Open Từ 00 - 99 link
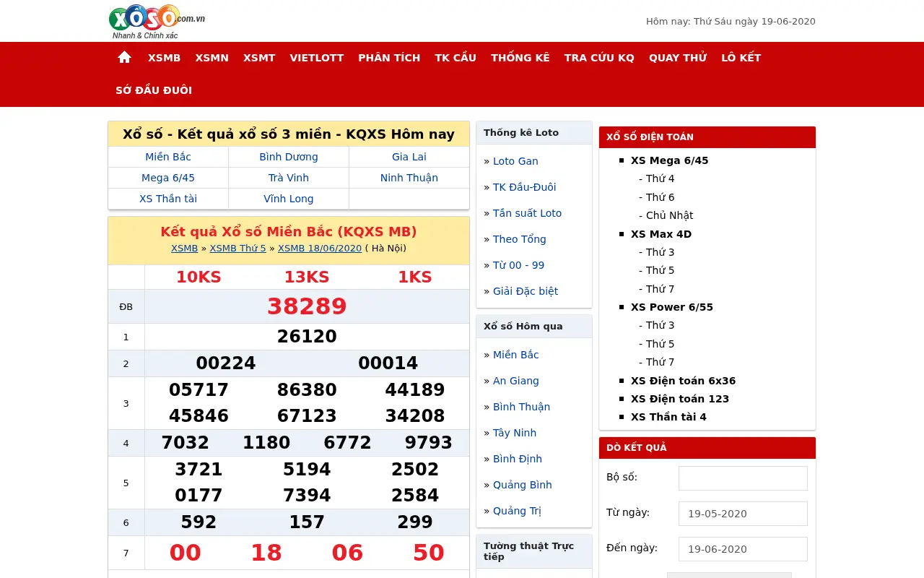Viewport: 924px width, 578px height. pyautogui.click(x=519, y=265)
